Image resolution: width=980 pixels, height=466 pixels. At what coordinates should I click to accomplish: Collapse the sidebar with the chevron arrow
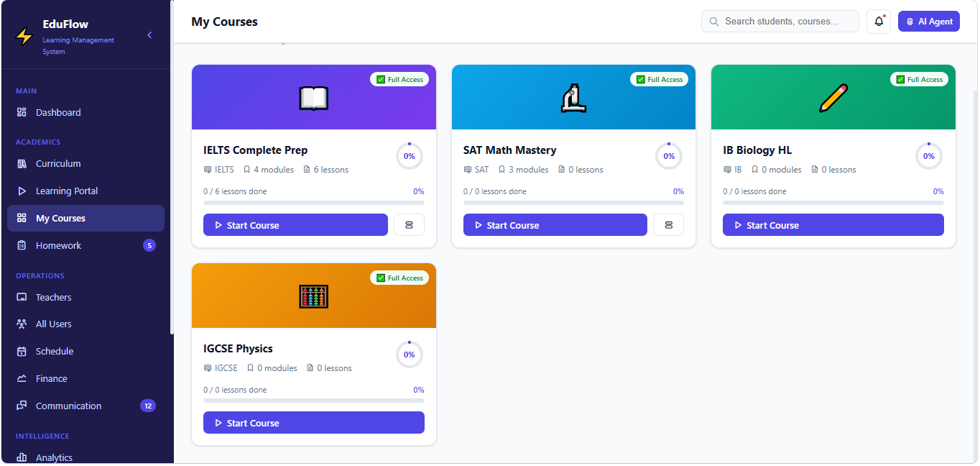coord(149,35)
